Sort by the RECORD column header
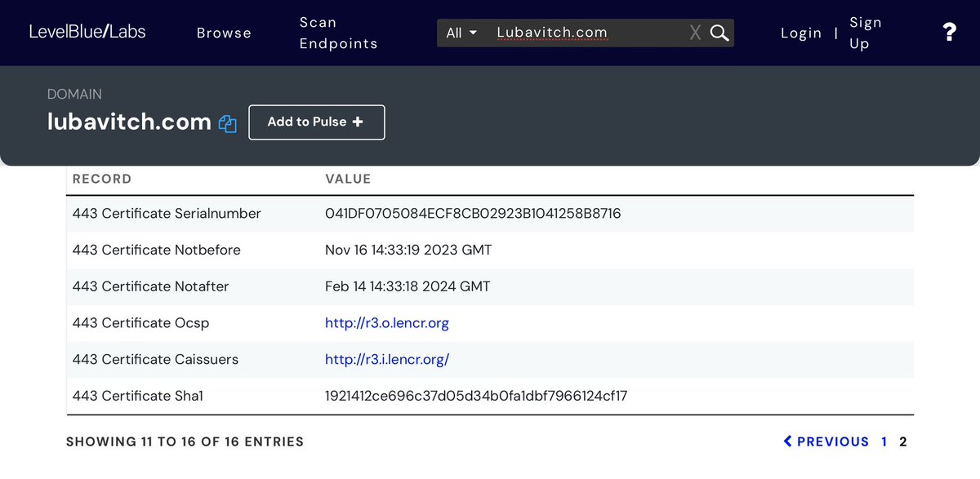 102,179
